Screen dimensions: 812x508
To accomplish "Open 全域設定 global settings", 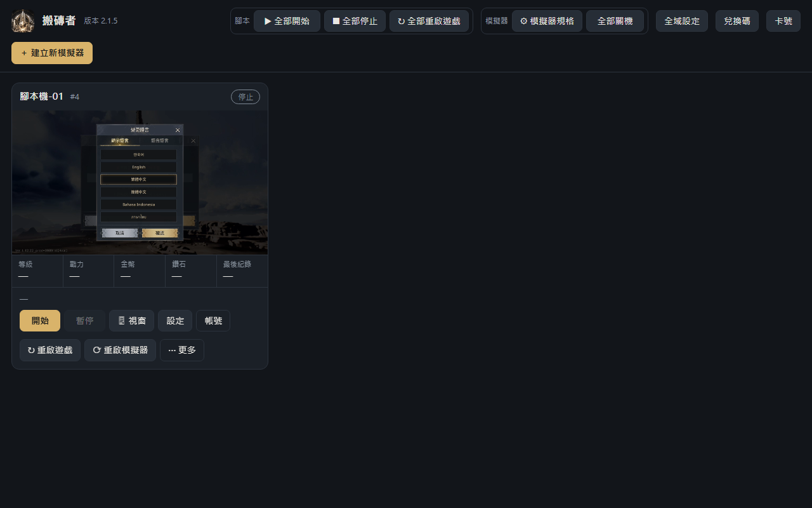I will coord(682,21).
